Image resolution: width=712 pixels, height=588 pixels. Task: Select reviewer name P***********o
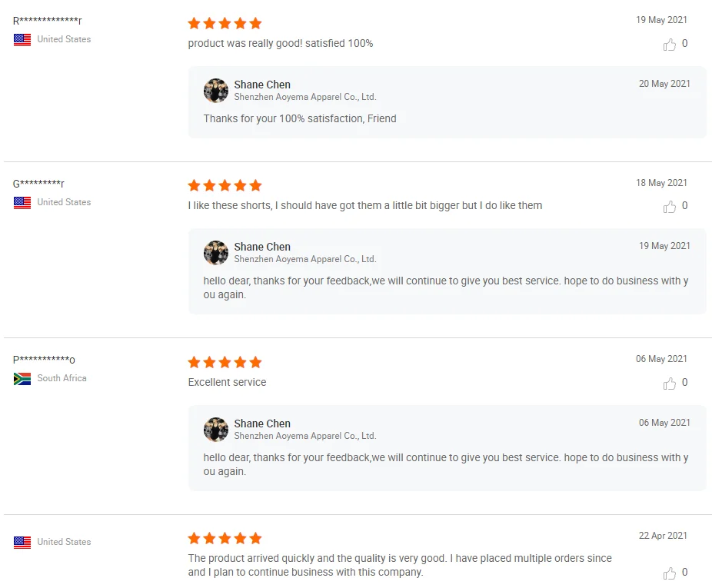(44, 360)
